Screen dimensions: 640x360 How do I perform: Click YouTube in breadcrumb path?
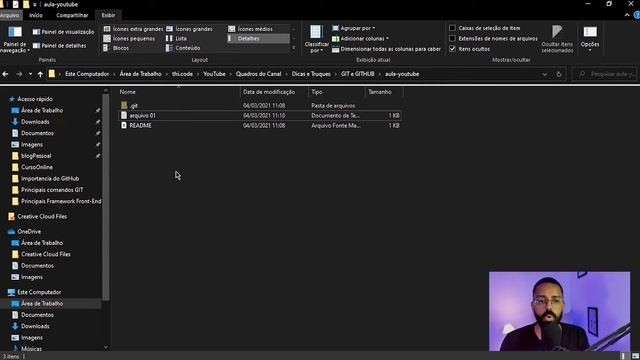[214, 74]
